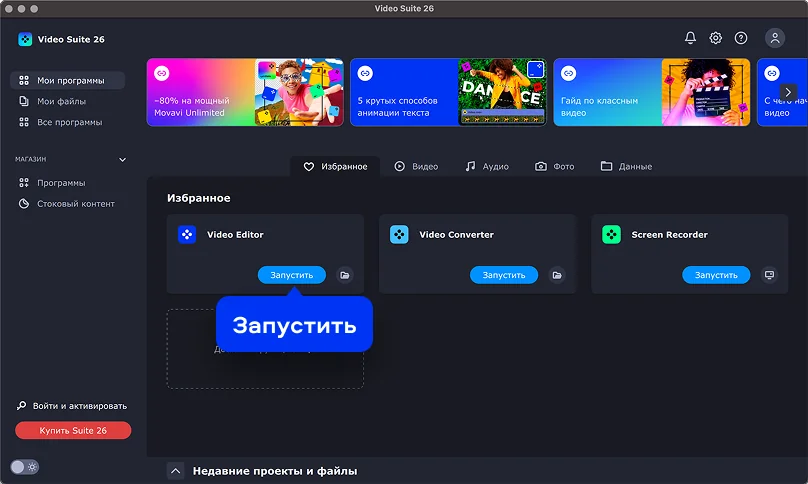Click the Video Editor app icon
This screenshot has height=484, width=808.
(x=187, y=235)
